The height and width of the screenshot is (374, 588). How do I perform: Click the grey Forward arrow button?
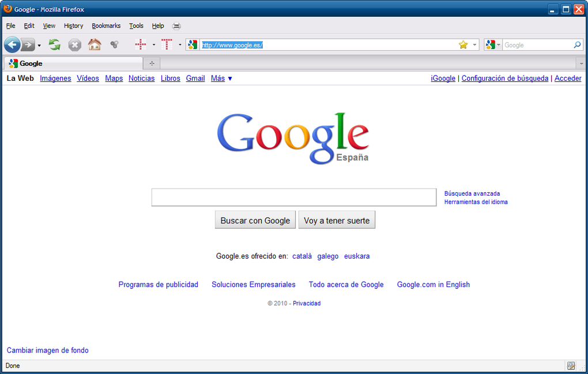(28, 44)
